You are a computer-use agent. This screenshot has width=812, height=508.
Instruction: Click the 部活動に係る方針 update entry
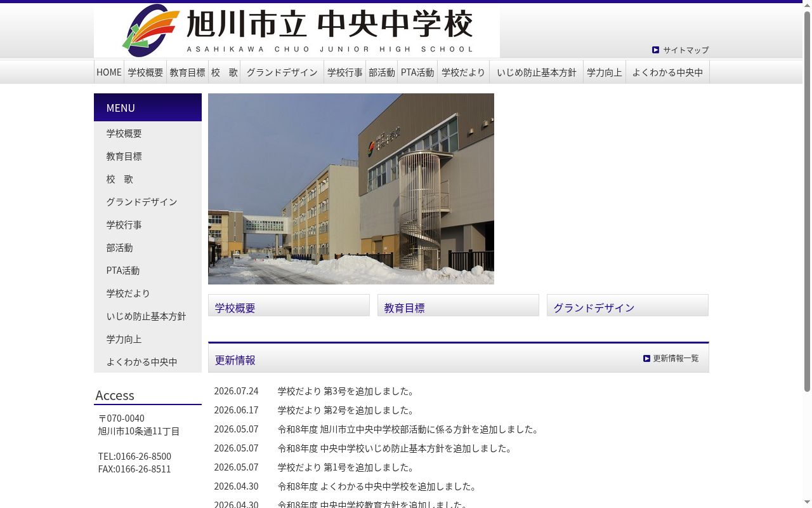(x=409, y=429)
